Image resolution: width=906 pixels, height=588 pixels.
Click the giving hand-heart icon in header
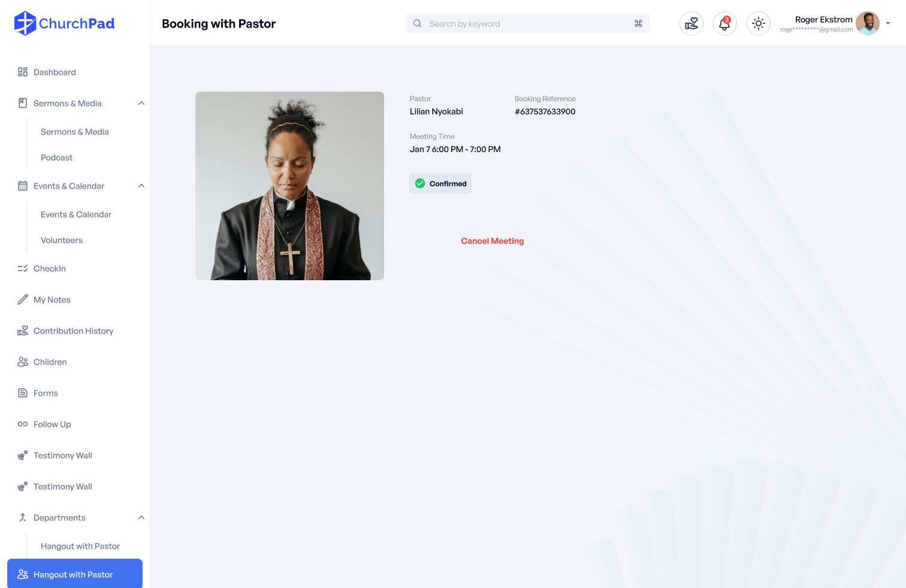(691, 23)
